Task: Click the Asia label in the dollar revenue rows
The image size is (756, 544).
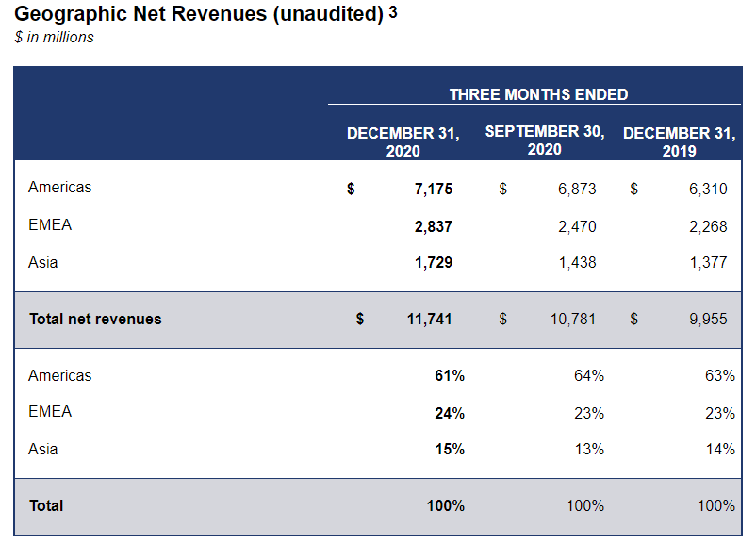Action: click(x=43, y=262)
